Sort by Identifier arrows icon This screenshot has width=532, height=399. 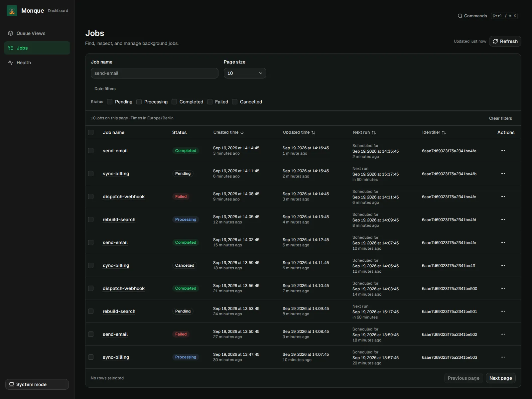[x=444, y=133]
